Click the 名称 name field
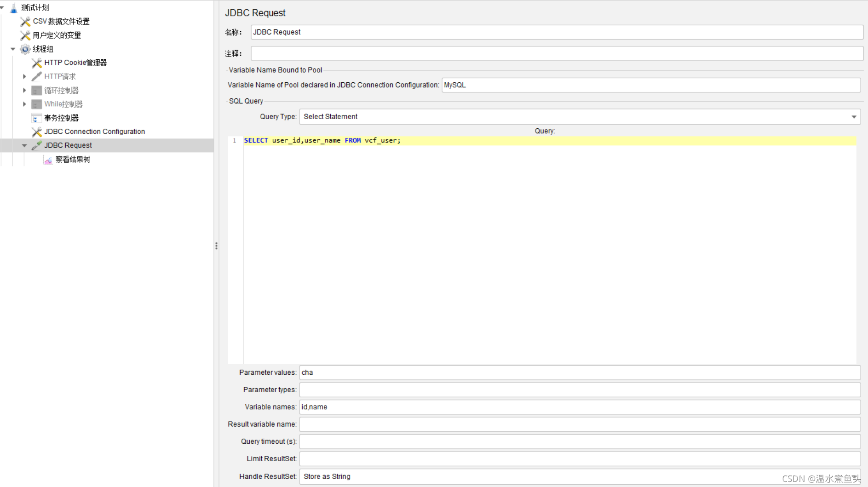The width and height of the screenshot is (868, 487). tap(557, 32)
